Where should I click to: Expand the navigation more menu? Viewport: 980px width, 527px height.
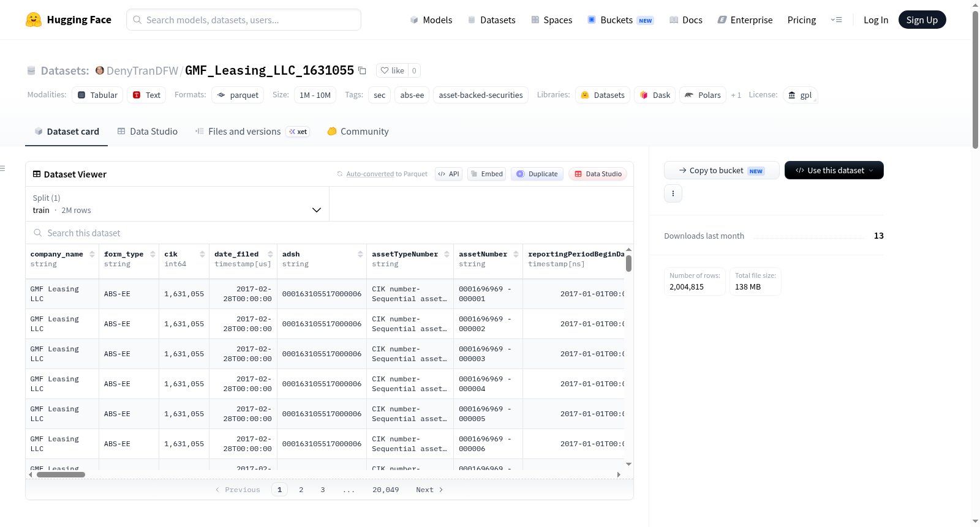[x=836, y=20]
